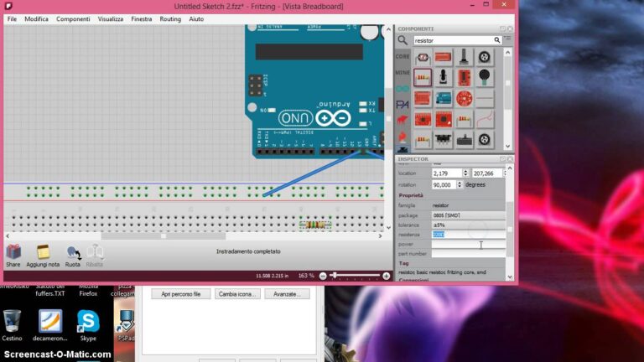644x362 pixels.
Task: Click the search button in the parts search field
Action: [497, 40]
